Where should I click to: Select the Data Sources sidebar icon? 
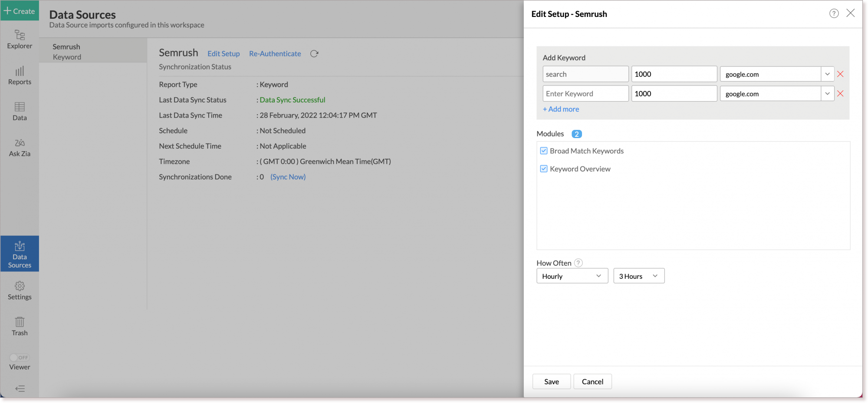[20, 254]
